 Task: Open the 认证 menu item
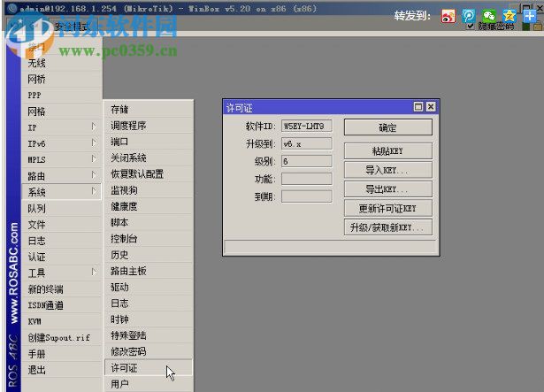click(x=61, y=257)
